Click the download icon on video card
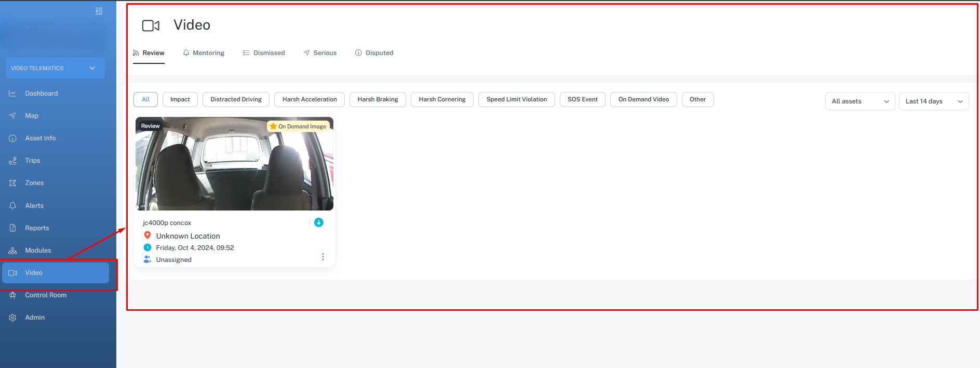 [x=319, y=222]
